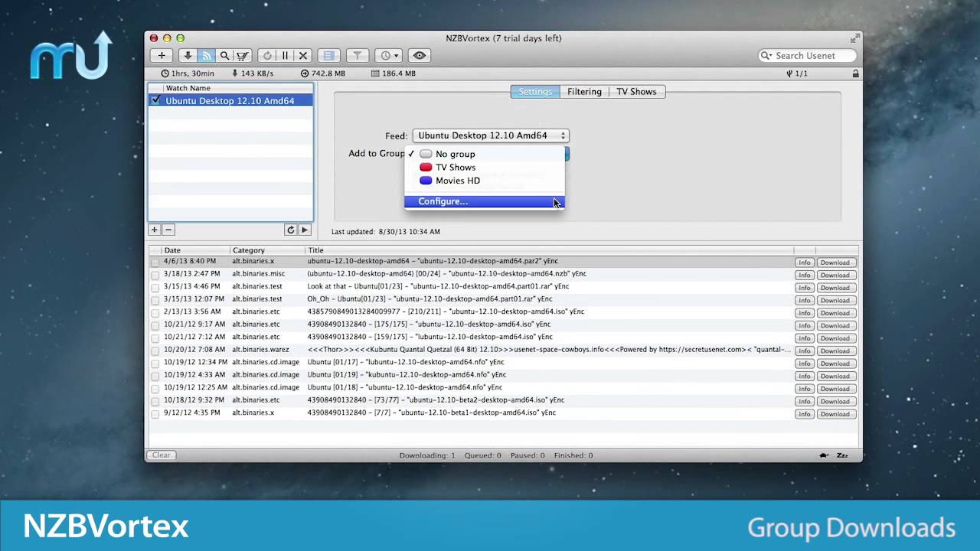
Task: Click Download for the 10/18/12 9:32 PM row
Action: tap(835, 401)
